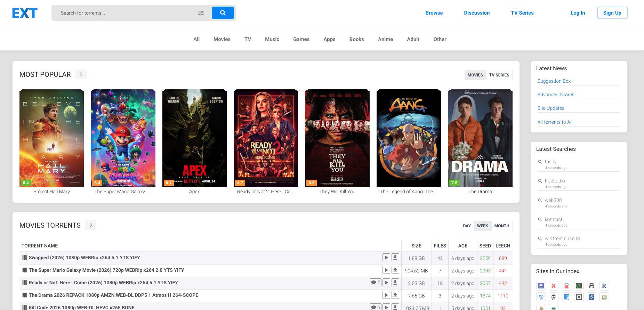This screenshot has width=644, height=310.
Task: Open 'All torrents to All' news link
Action: 555,122
